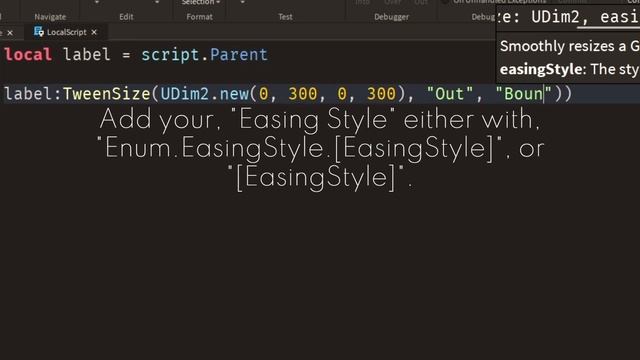Click the Format ribbon group label
This screenshot has width=640, height=360.
pos(199,17)
